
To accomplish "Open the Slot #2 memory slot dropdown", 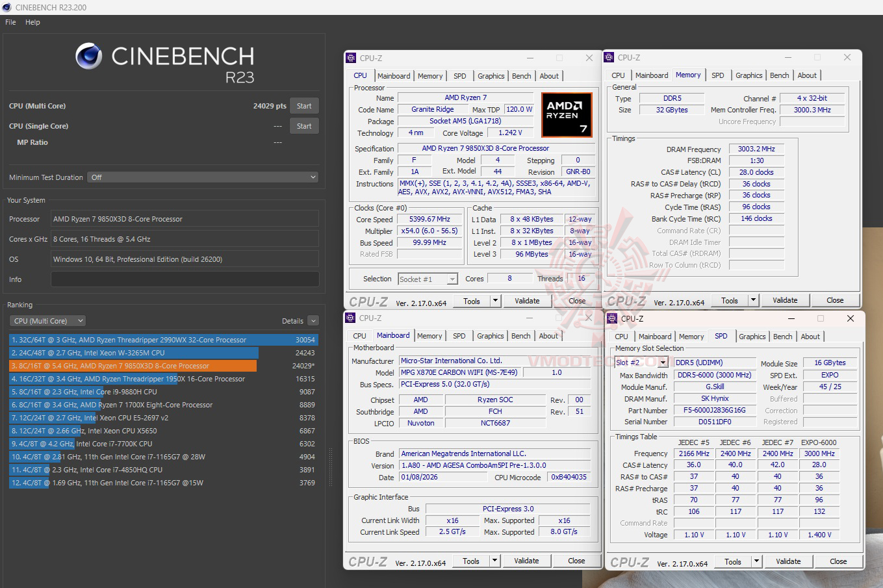I will click(641, 363).
